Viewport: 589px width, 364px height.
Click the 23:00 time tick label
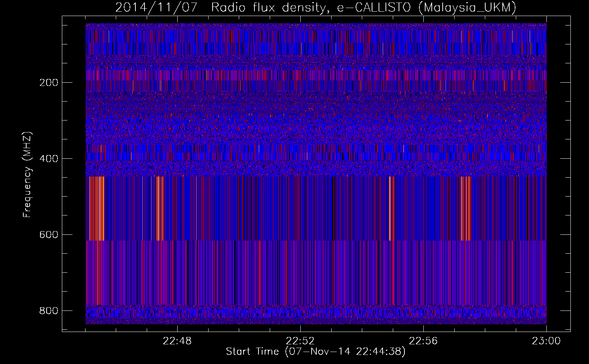pos(546,341)
